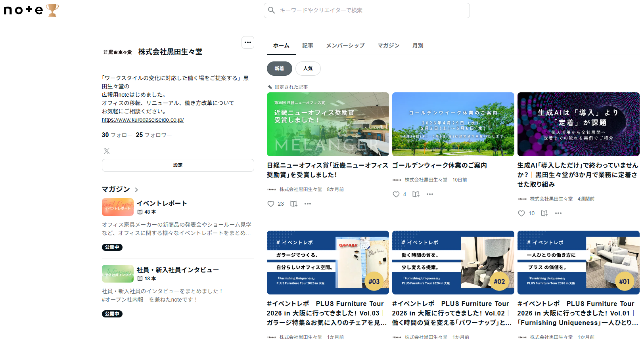Click the company logo next to 株式会社黒田生々堂

click(x=118, y=52)
